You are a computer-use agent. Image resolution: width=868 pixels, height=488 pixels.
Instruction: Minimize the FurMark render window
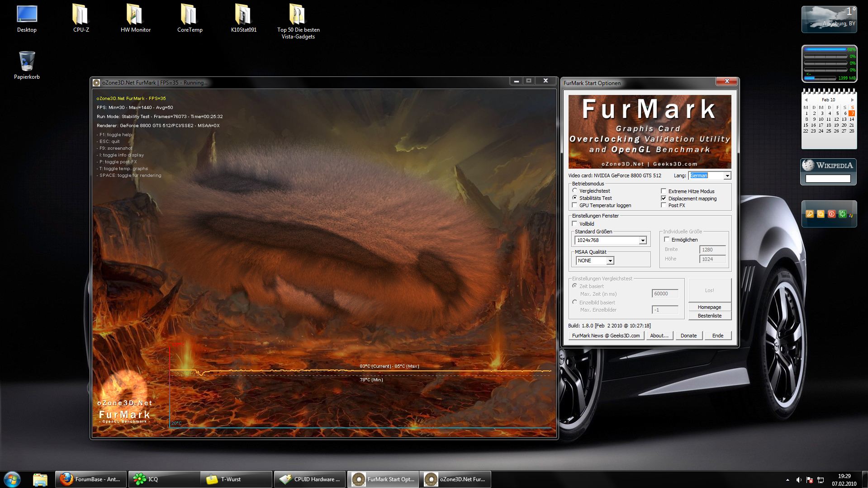[516, 81]
